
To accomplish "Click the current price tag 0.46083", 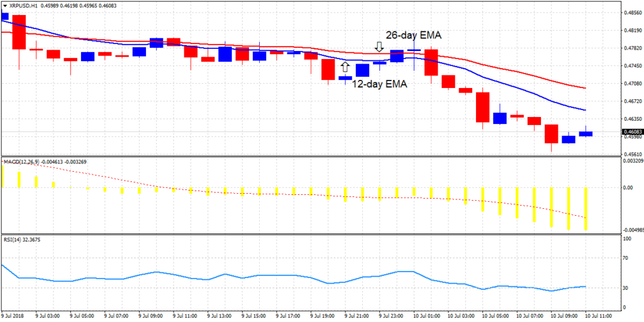I will pos(631,132).
